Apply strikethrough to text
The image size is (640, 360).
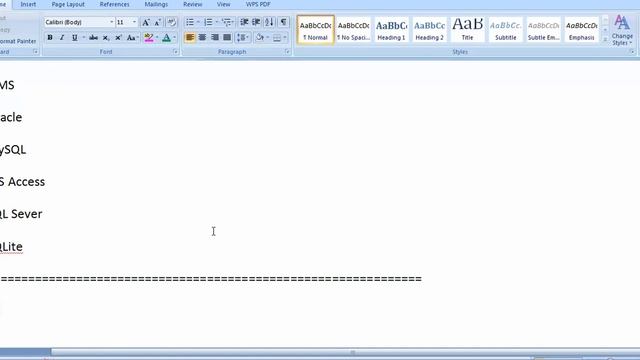pos(93,38)
